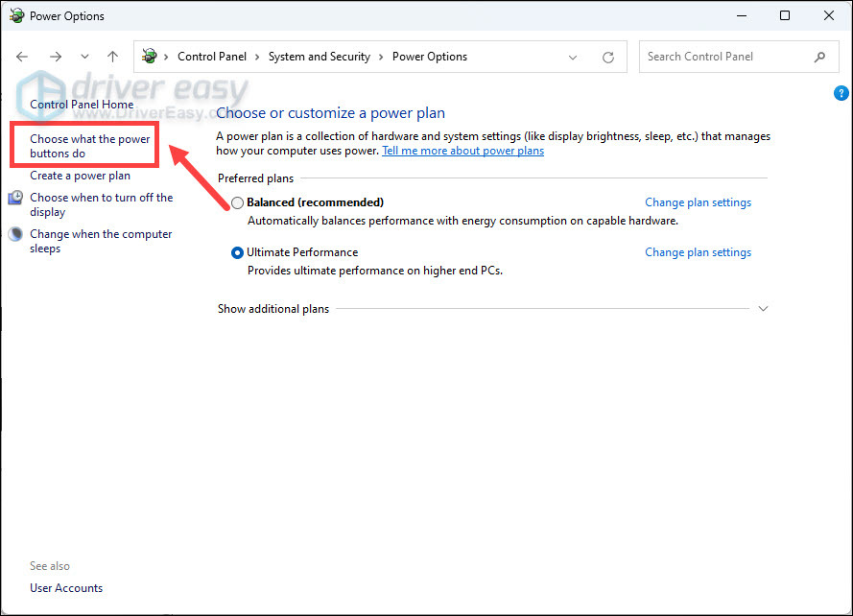The height and width of the screenshot is (616, 853).
Task: Click the search magnifier icon
Action: 819,57
